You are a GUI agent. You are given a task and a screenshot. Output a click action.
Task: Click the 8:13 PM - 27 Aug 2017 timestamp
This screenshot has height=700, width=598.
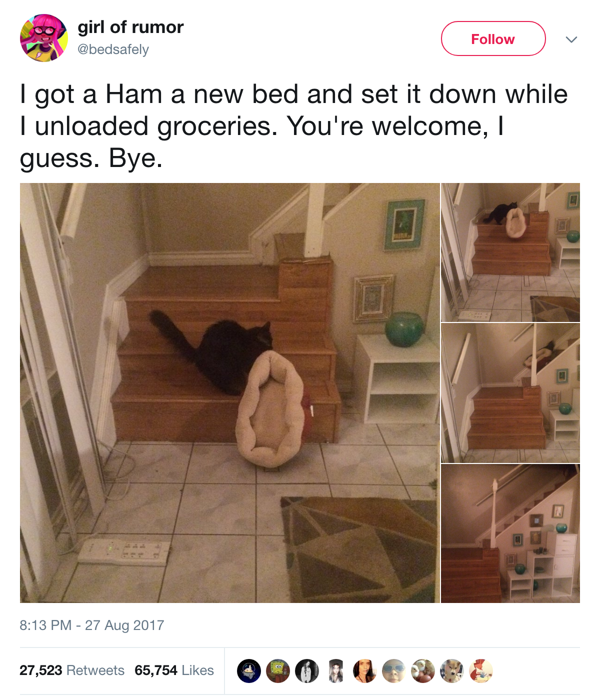click(x=92, y=625)
